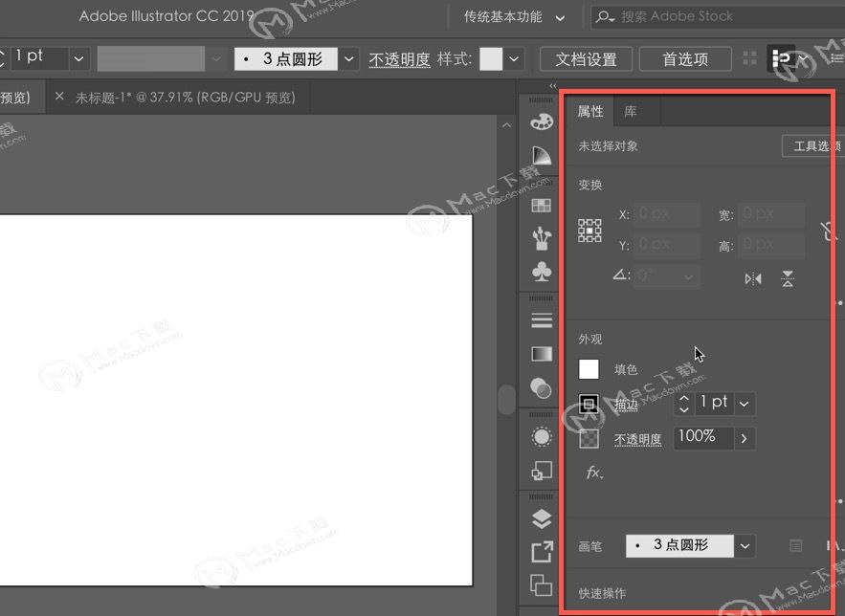
Task: Click the brush options icon beside 画笔 dropdown
Action: click(795, 546)
